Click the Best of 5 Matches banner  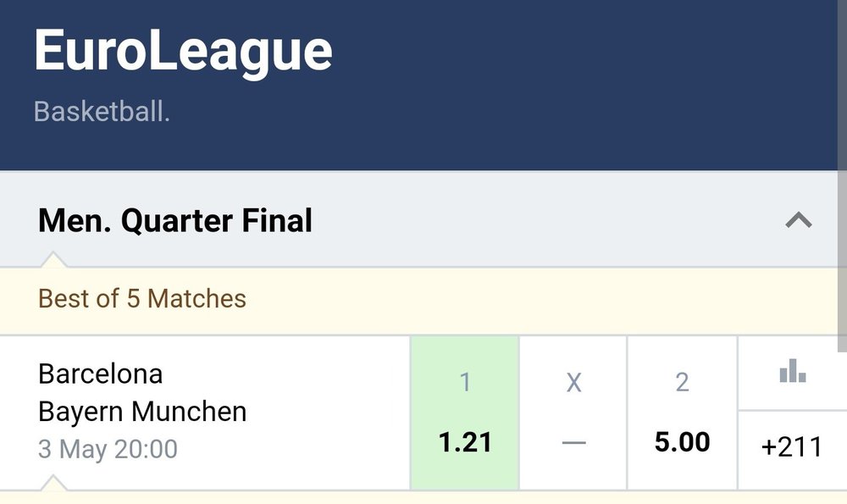click(x=142, y=298)
